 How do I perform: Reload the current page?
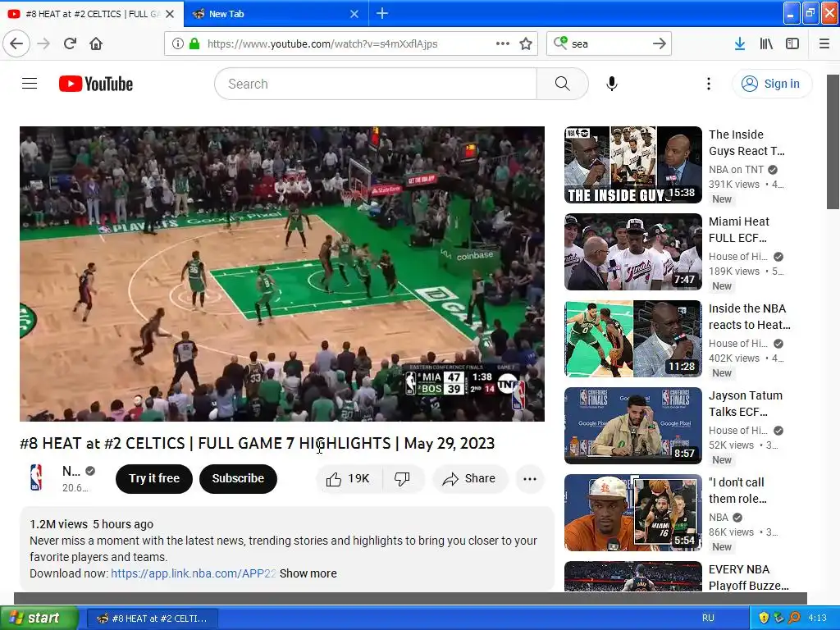70,43
